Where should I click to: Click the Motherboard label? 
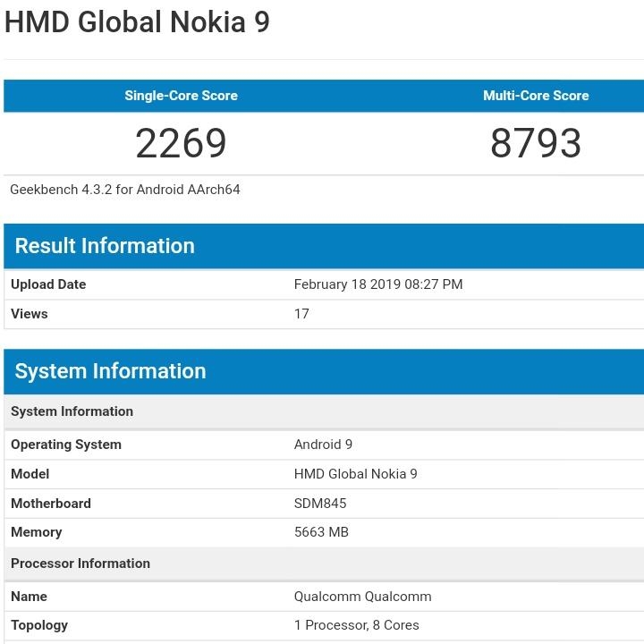point(51,504)
